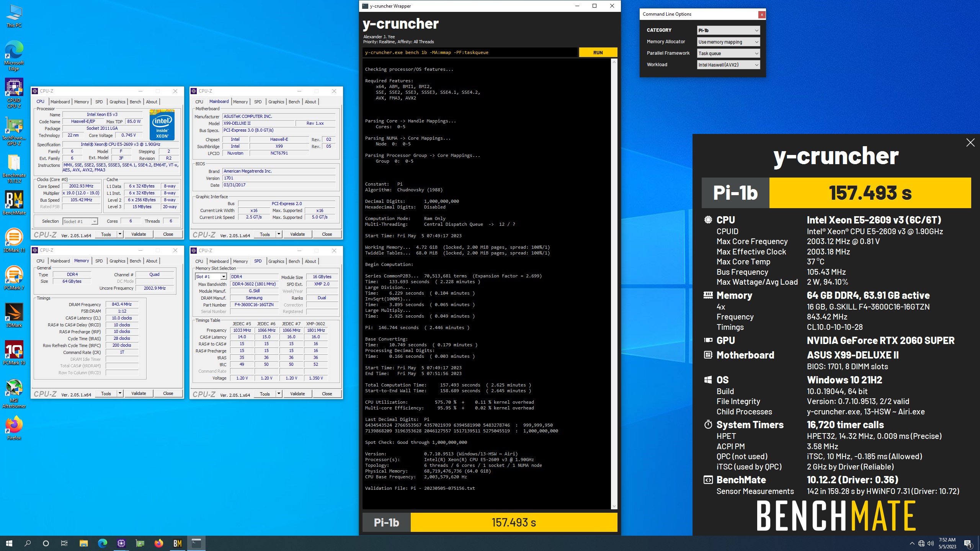Open notification center in system tray
The width and height of the screenshot is (980, 551).
coord(968,543)
